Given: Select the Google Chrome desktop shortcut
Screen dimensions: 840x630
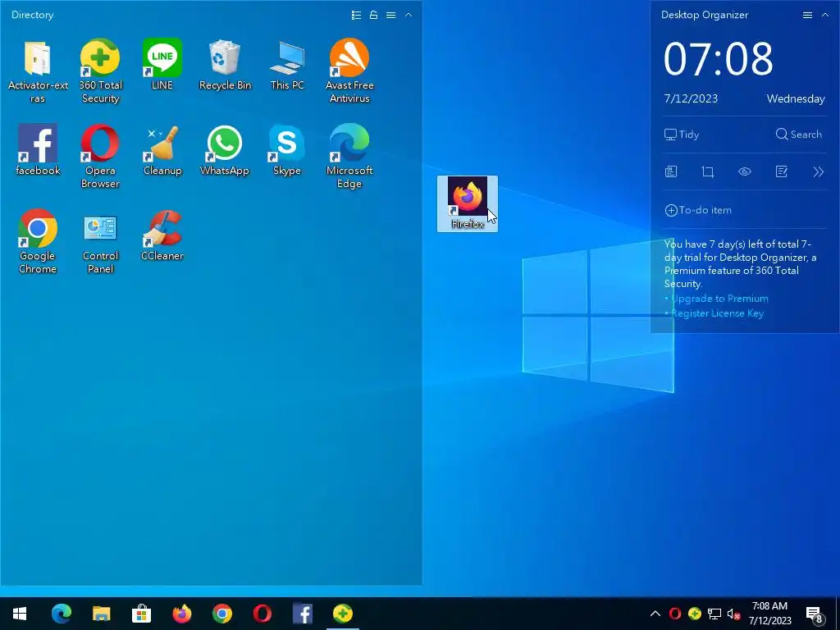Looking at the screenshot, I should point(38,242).
